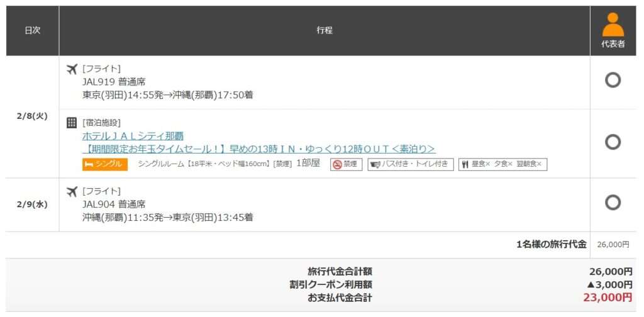
Task: Click the 禁煙 no-smoking badge
Action: coord(347,165)
